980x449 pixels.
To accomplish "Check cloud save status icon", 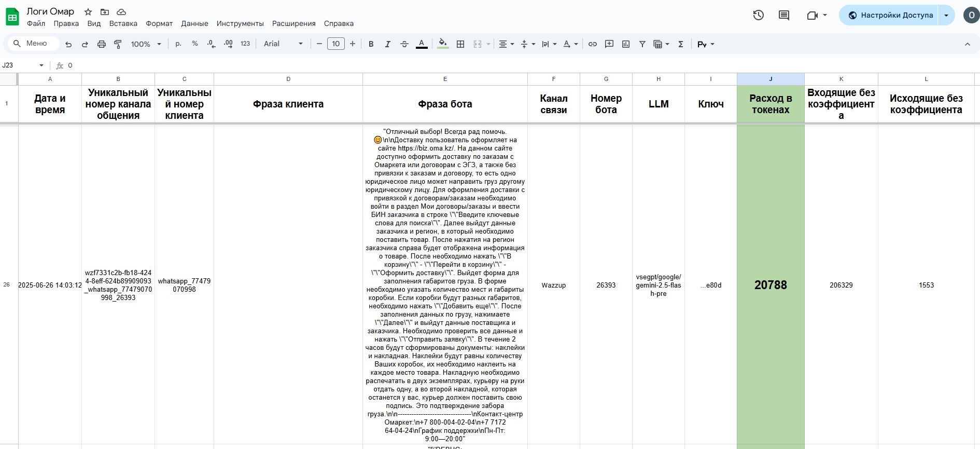I will (x=121, y=12).
